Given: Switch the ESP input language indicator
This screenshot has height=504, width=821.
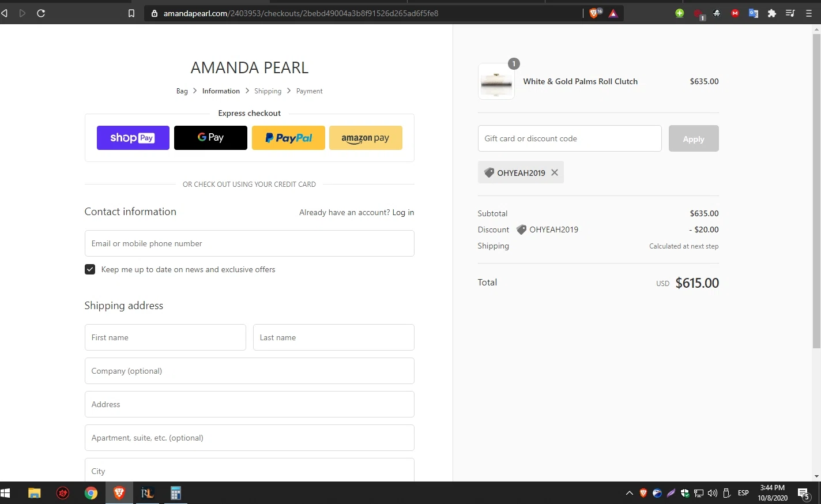Looking at the screenshot, I should point(743,493).
